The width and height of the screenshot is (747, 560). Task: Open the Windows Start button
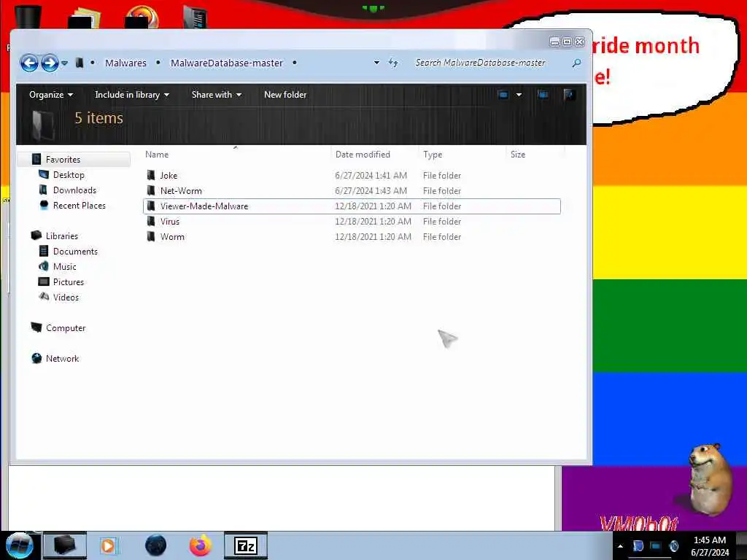click(x=18, y=545)
